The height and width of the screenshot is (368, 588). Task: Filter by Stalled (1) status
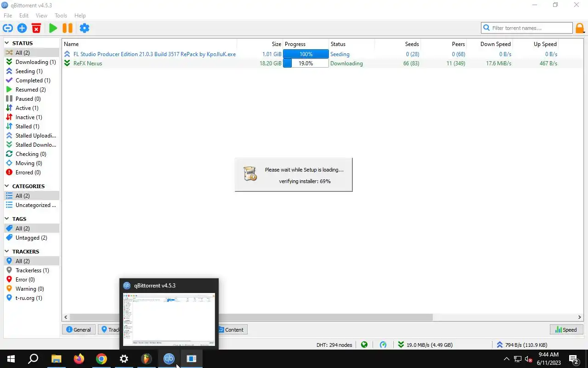[31, 126]
